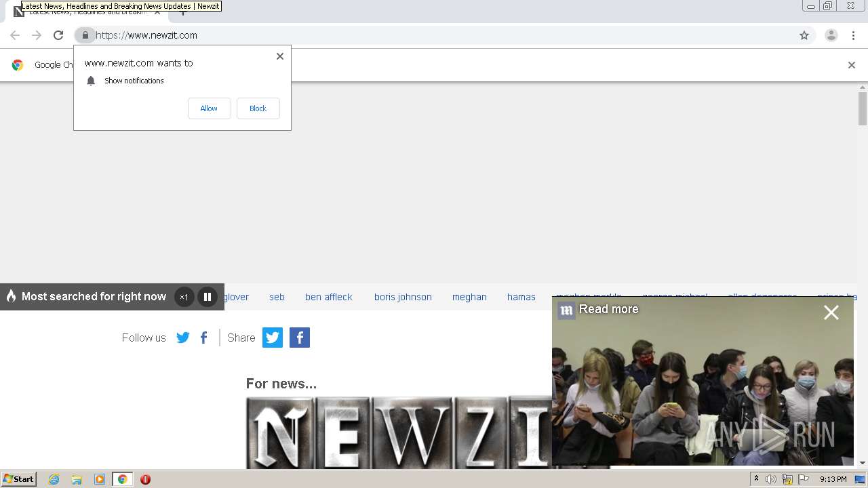The width and height of the screenshot is (868, 488).
Task: Share page via blue Twitter button
Action: 273,338
